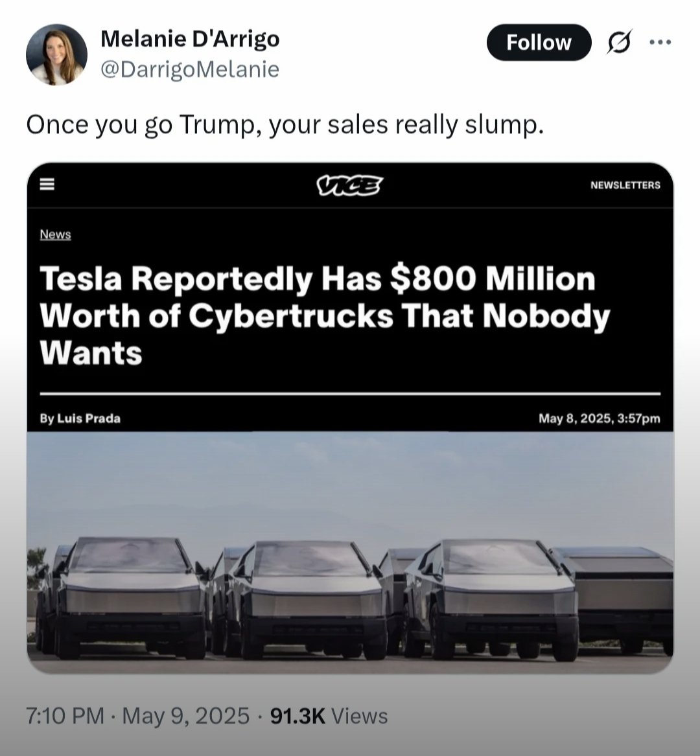Click the News category link
700x756 pixels.
click(55, 235)
